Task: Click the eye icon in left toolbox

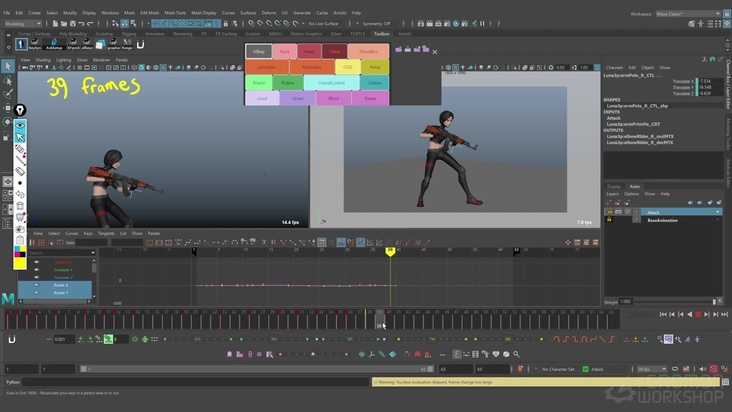Action: (x=20, y=125)
